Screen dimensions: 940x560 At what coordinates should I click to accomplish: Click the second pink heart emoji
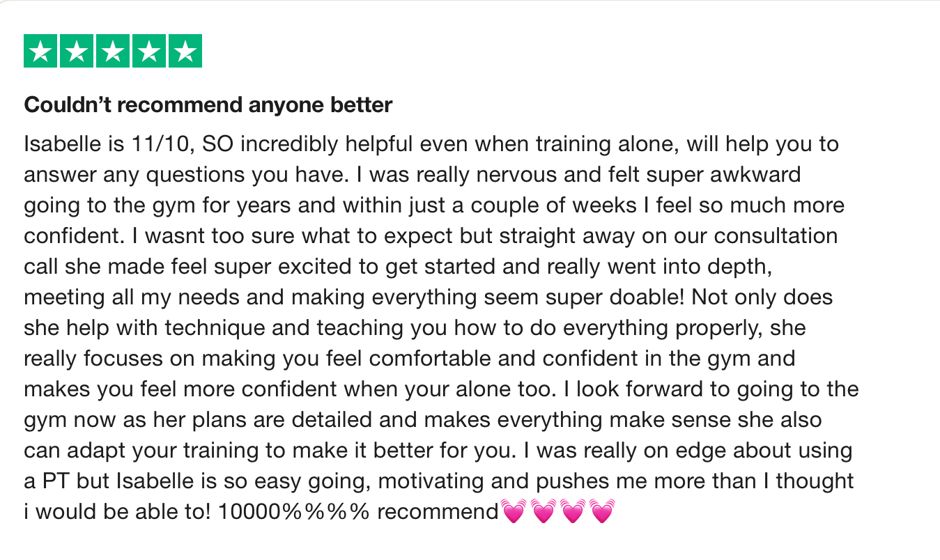pyautogui.click(x=543, y=513)
